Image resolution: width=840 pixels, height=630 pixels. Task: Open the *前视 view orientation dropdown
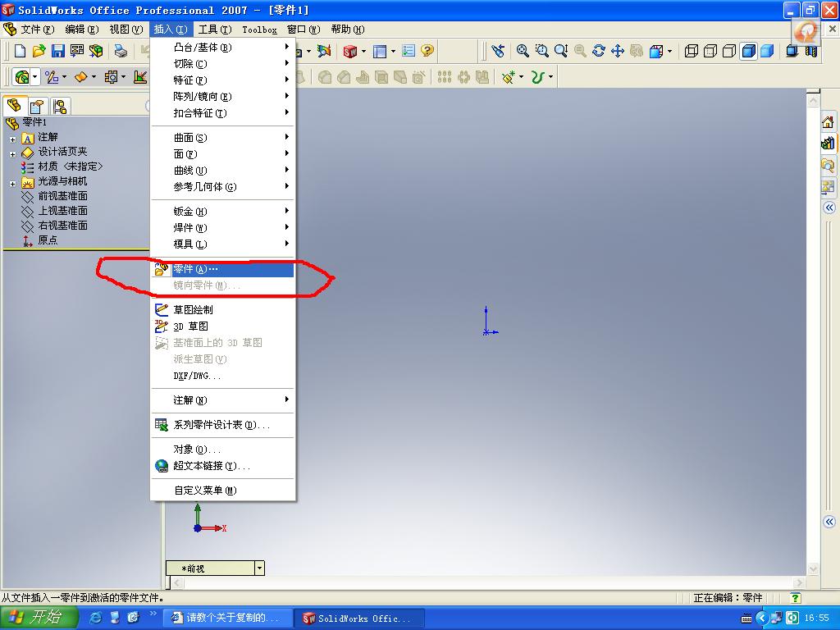(x=259, y=568)
